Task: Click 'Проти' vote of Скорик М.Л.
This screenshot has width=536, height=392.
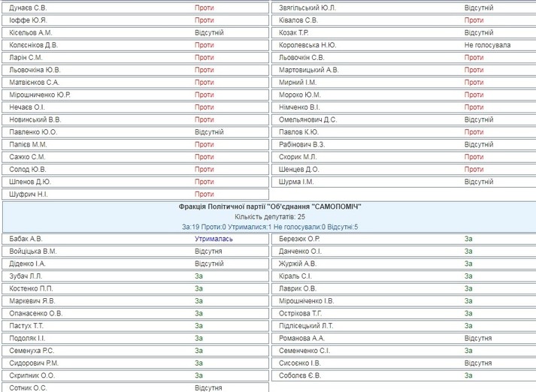Action: point(474,157)
